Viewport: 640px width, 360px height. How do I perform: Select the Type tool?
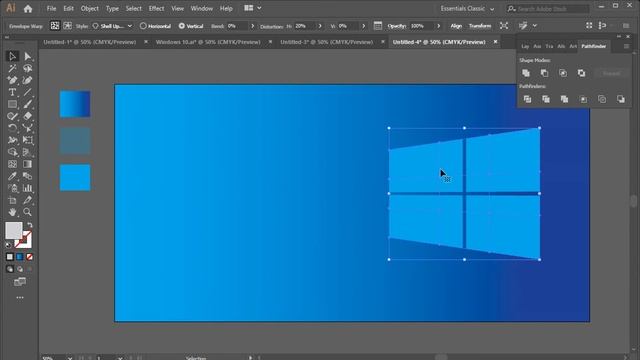click(12, 92)
